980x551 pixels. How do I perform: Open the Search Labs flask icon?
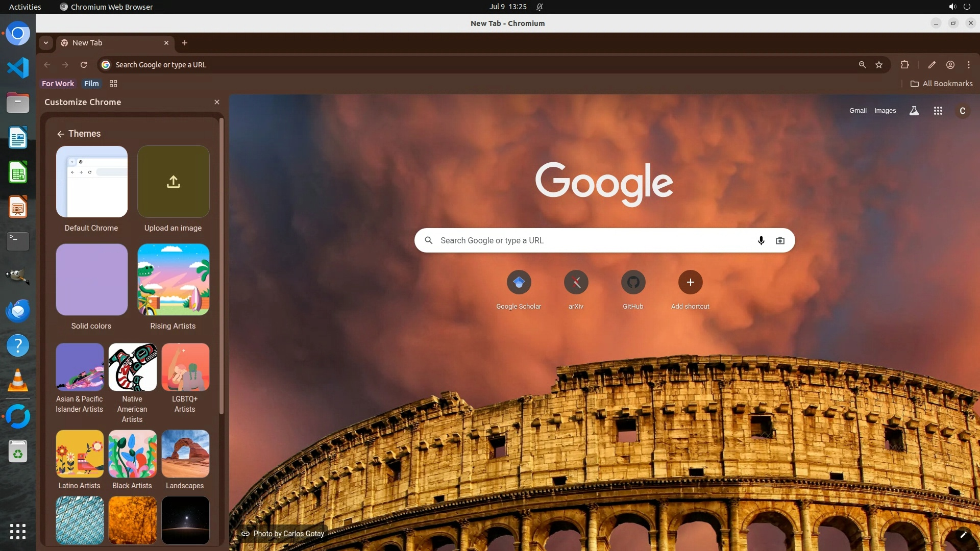[914, 111]
